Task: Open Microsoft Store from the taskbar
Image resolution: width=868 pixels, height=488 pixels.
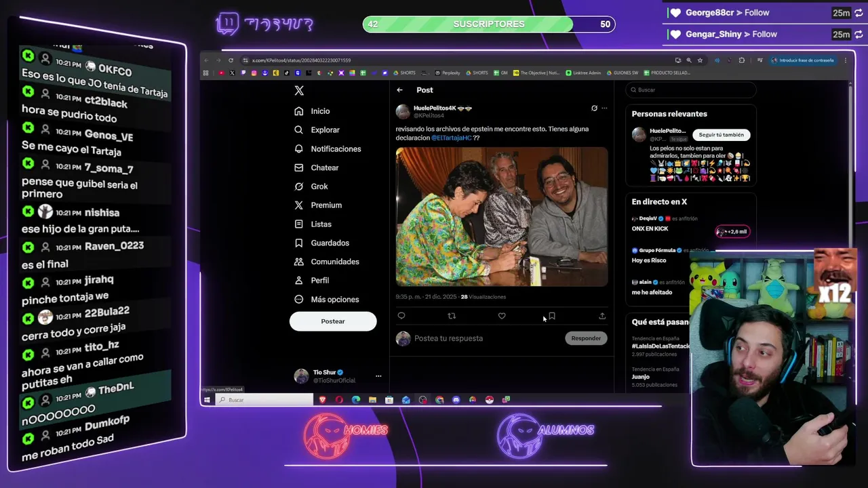Action: [389, 400]
